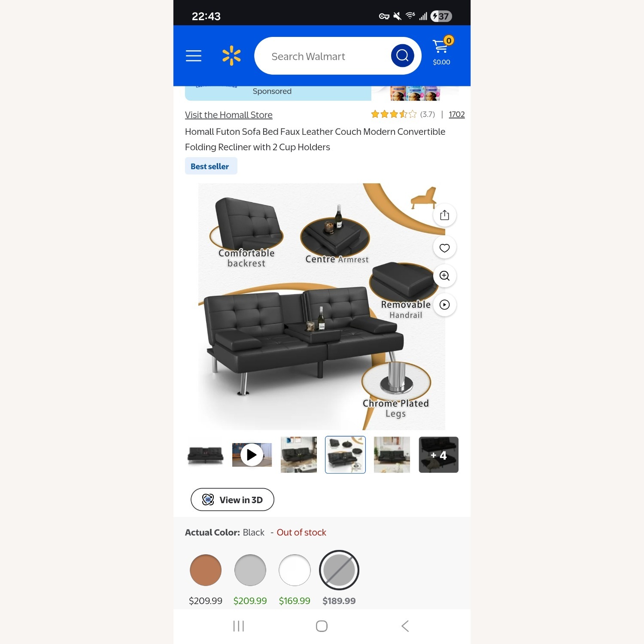Expand the +4 more images thumbnail
Viewport: 644px width, 644px height.
[438, 455]
